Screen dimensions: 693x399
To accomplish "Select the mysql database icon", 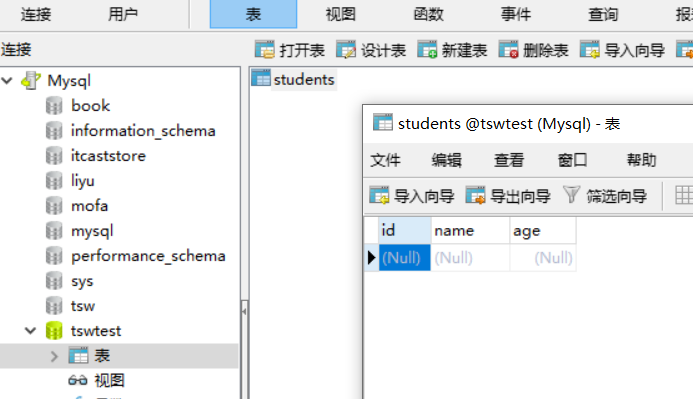I will (54, 231).
